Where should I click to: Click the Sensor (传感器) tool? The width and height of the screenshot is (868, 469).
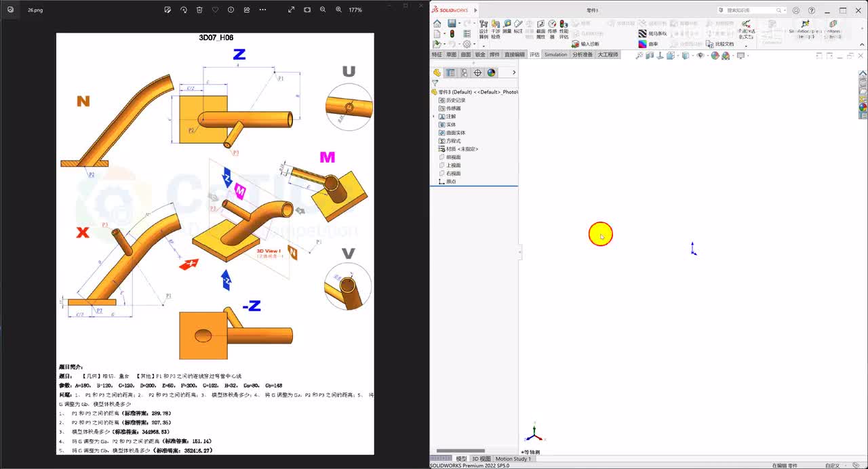552,29
